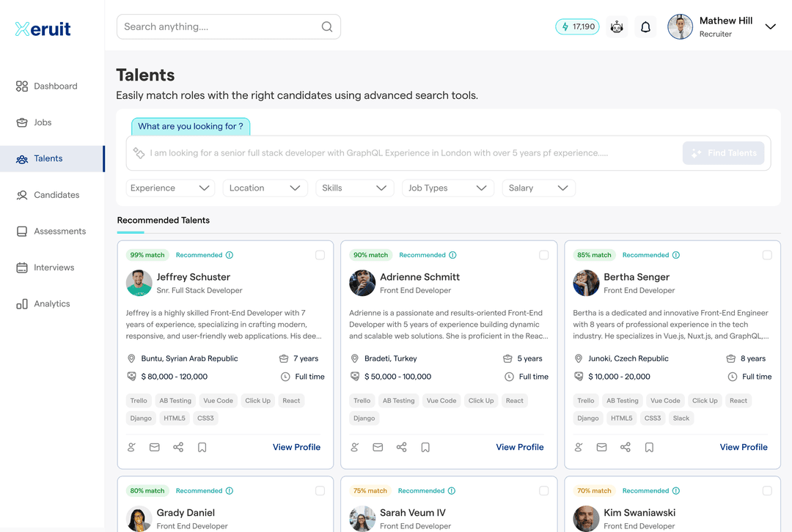Click the notification bell icon
This screenshot has height=532, width=792.
point(645,27)
